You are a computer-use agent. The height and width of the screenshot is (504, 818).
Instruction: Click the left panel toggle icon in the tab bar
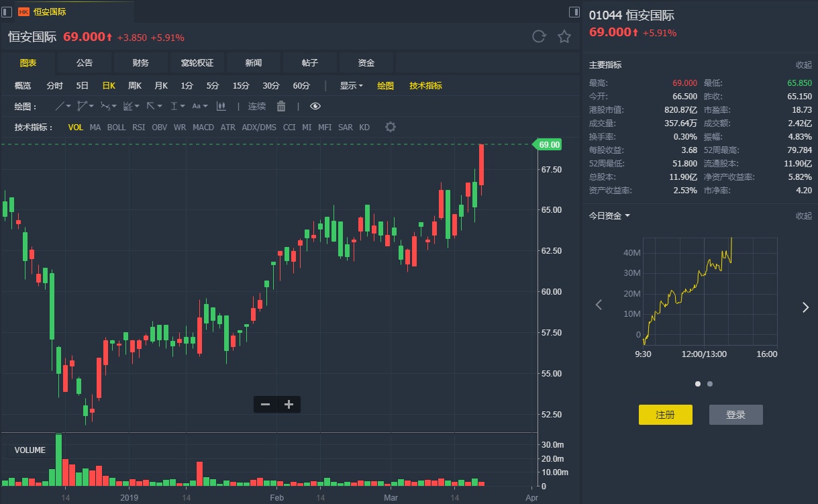point(7,11)
